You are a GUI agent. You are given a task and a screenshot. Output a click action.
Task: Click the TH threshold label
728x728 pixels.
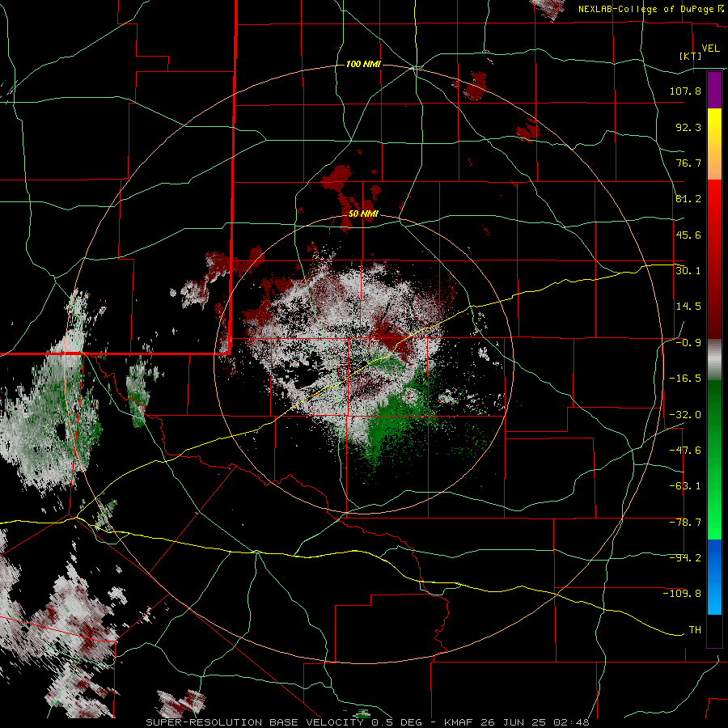(x=695, y=630)
